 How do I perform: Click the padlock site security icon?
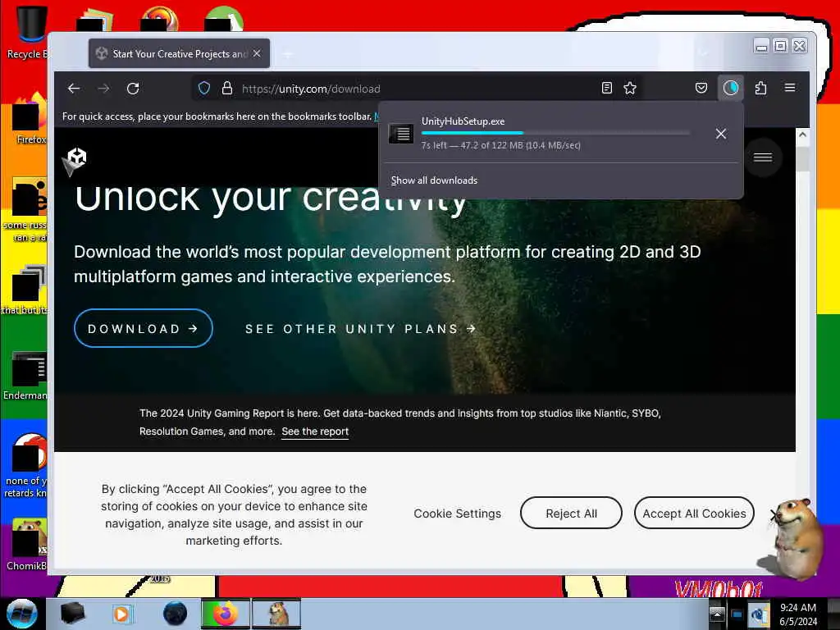click(x=227, y=89)
